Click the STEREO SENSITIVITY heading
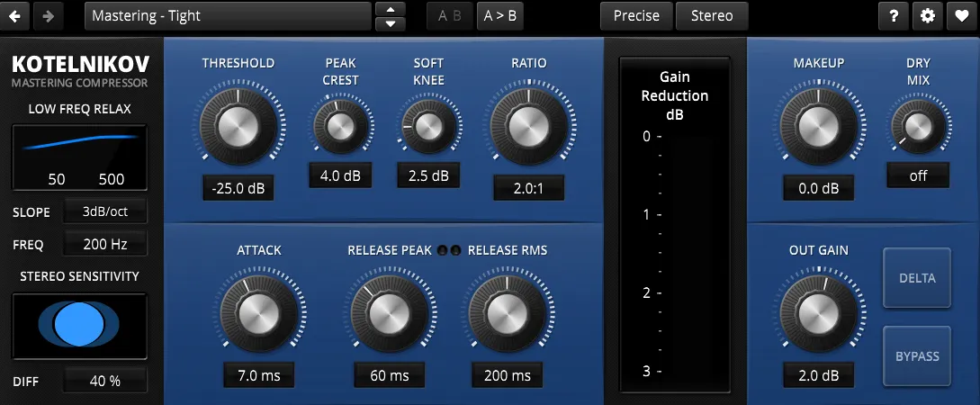This screenshot has height=405, width=980. (x=80, y=276)
